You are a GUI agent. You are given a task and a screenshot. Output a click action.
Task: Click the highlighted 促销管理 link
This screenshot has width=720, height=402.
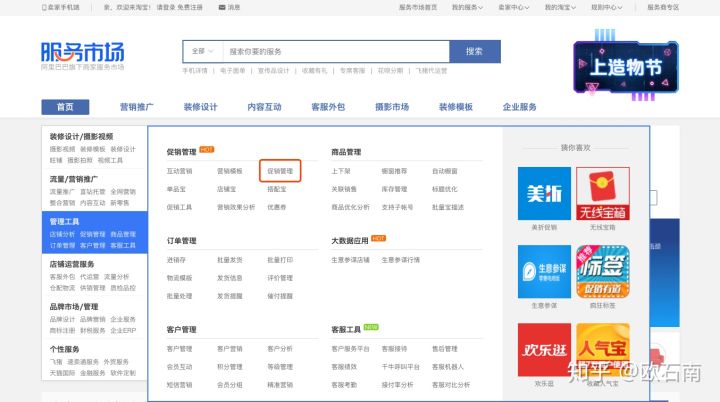click(280, 171)
